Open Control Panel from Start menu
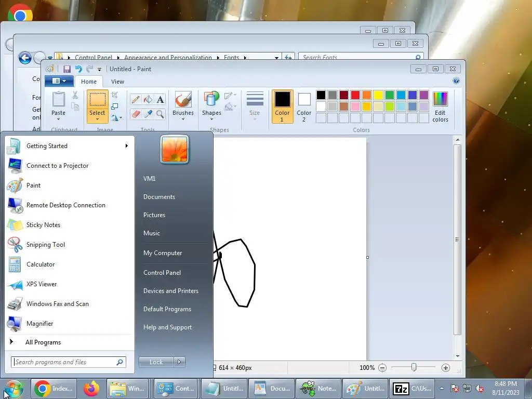The image size is (532, 399). [162, 273]
